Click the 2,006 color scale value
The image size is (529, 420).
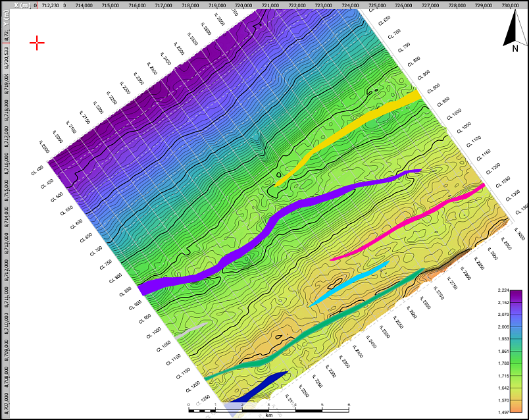pos(503,327)
